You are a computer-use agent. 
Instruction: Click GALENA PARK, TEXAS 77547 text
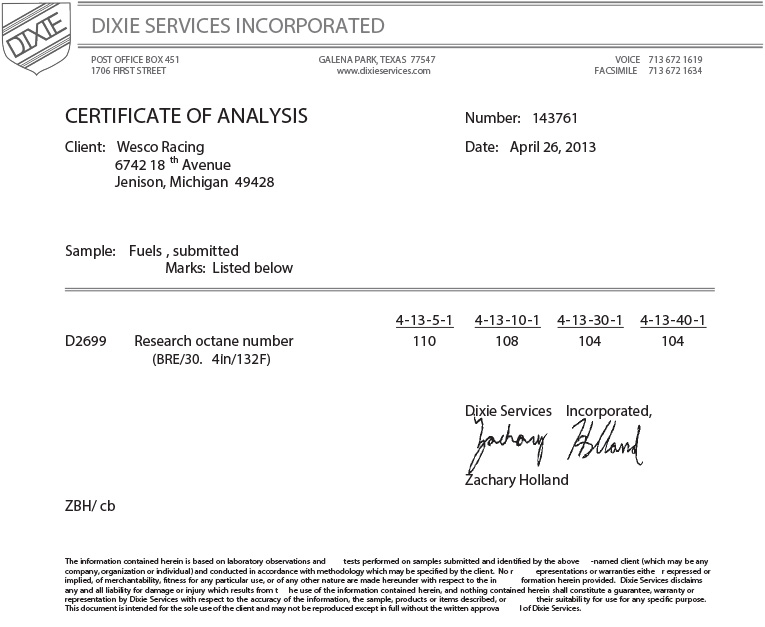[377, 60]
